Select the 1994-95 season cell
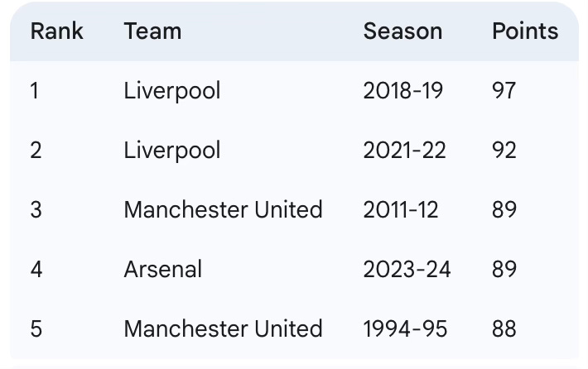Viewport: 588px width, 369px height. point(405,329)
